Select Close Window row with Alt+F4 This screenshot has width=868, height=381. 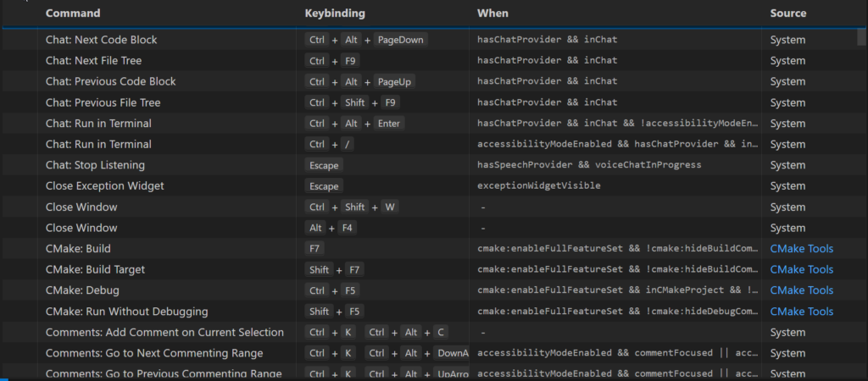pos(429,228)
